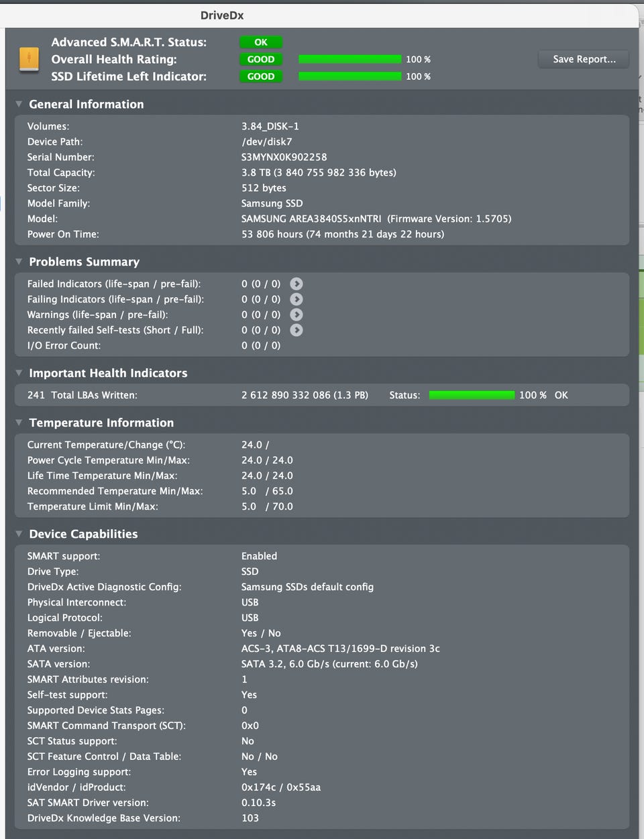The image size is (644, 839).
Task: Click the Save Report button
Action: [584, 59]
